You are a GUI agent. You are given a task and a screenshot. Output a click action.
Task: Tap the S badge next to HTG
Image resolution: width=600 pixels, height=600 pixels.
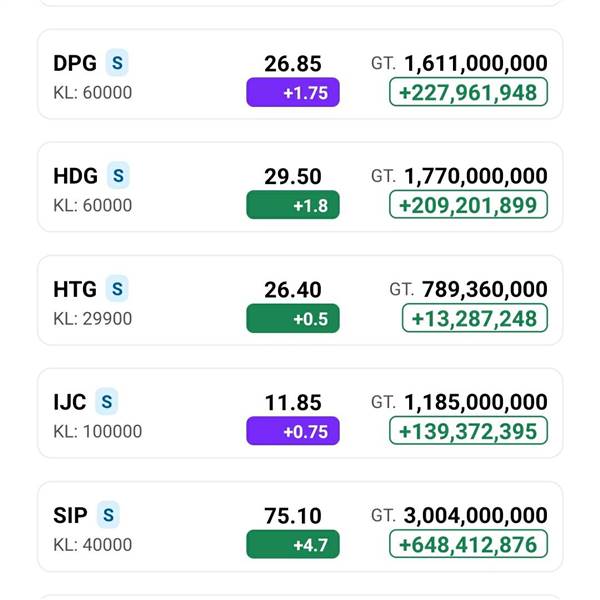point(117,289)
